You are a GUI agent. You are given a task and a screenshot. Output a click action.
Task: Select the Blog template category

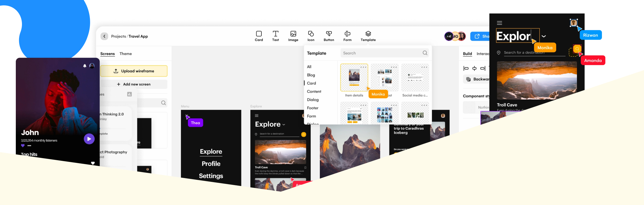pyautogui.click(x=311, y=75)
